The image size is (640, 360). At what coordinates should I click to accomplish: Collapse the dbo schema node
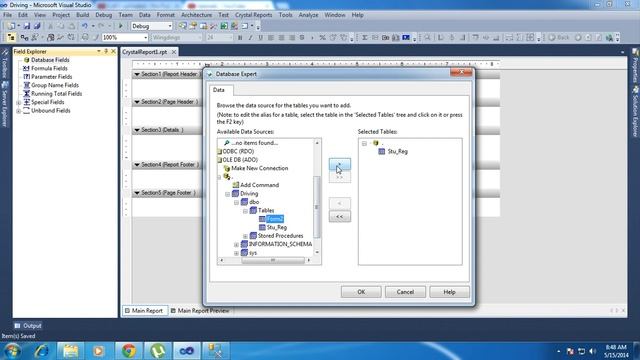coord(236,202)
